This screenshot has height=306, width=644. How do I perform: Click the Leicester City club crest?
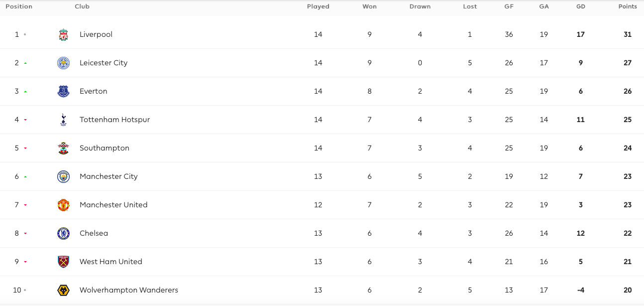coord(63,63)
